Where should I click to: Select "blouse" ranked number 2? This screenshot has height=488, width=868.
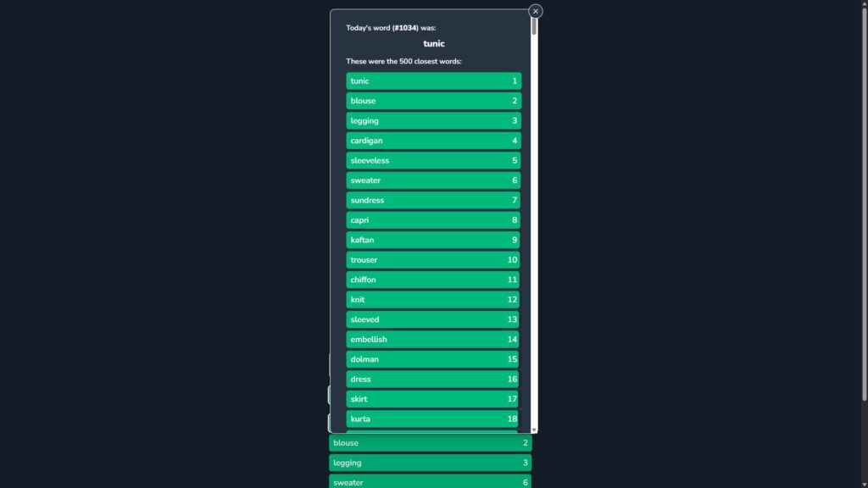[433, 100]
